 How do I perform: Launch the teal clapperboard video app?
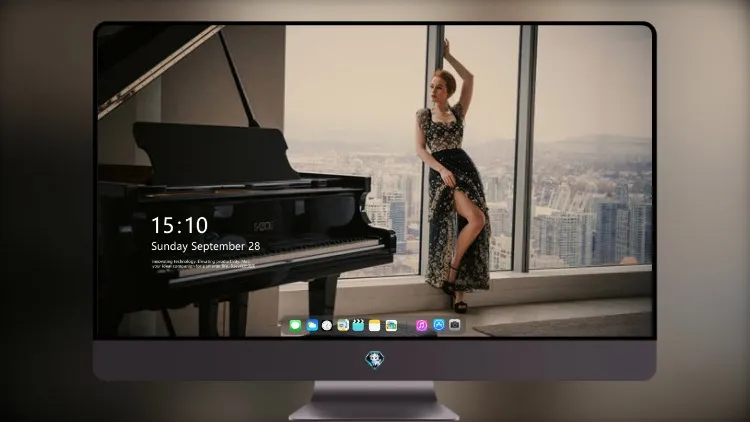click(358, 325)
